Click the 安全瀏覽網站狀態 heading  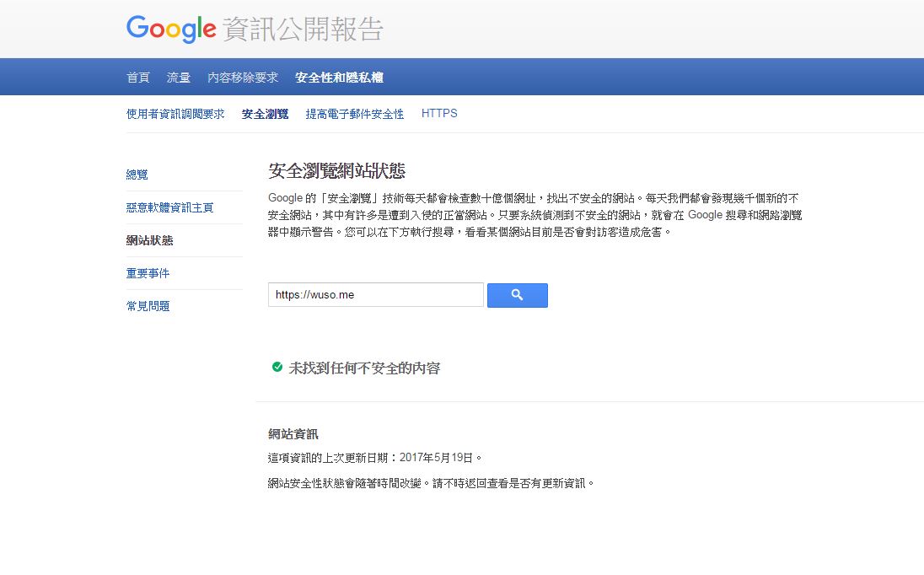pos(336,171)
